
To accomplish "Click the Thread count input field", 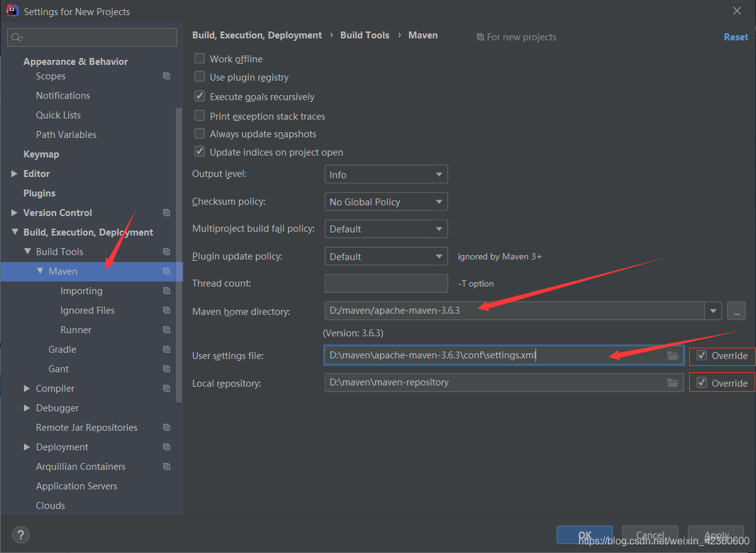I will click(386, 283).
